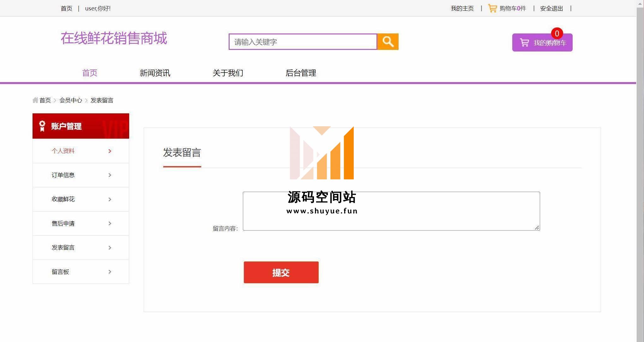Click 安全退出 to log out
Image resolution: width=644 pixels, height=342 pixels.
[x=551, y=8]
